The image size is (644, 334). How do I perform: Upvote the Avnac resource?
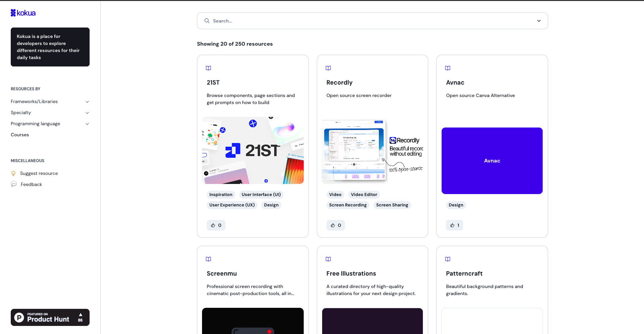point(455,225)
